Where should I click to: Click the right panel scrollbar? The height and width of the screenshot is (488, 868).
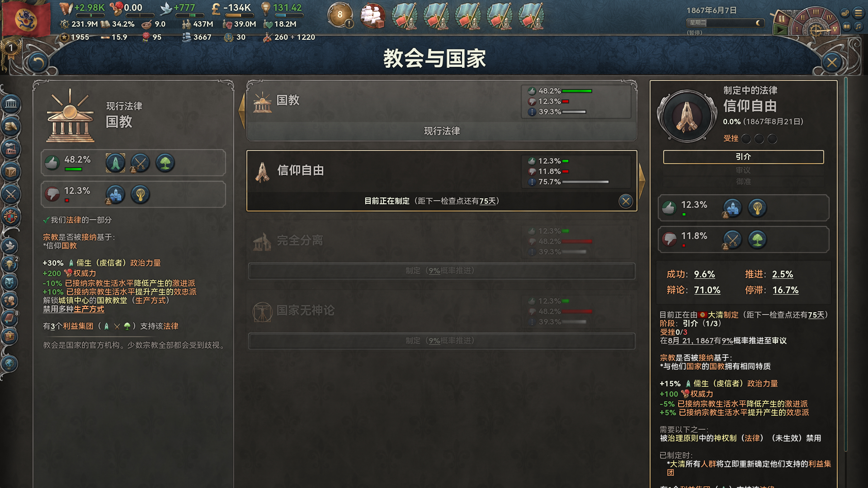(x=846, y=264)
